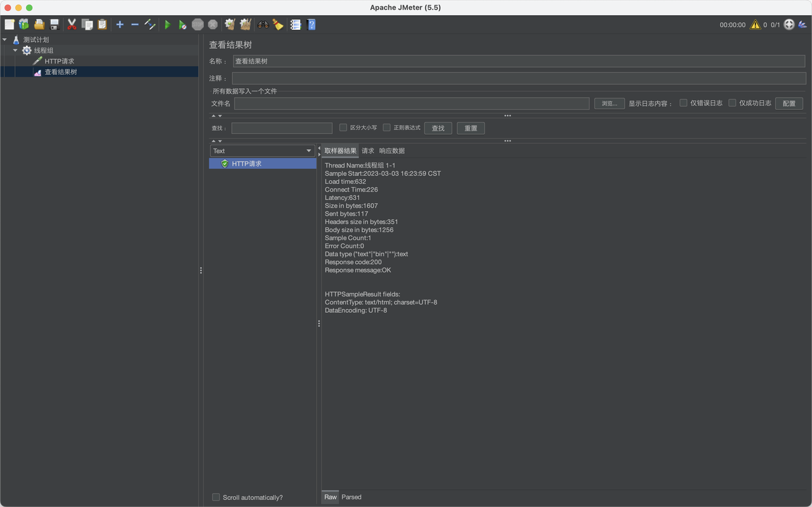Select 查看结果树 in the test plan tree
The image size is (812, 507).
point(61,72)
